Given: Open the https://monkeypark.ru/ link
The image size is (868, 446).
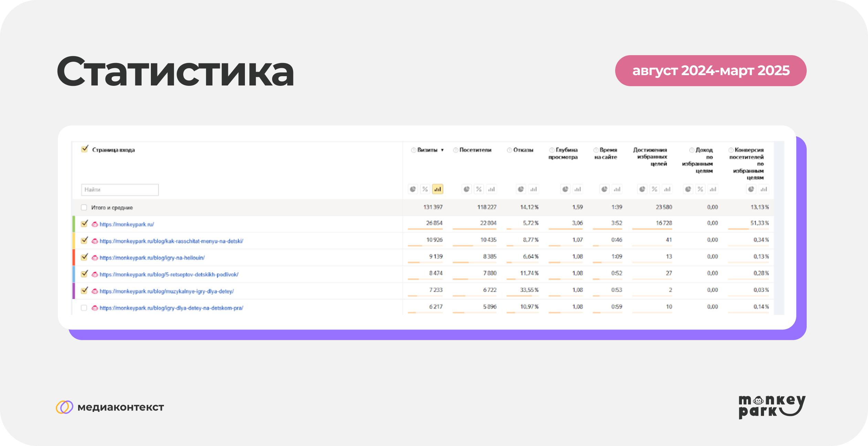Looking at the screenshot, I should click(126, 224).
